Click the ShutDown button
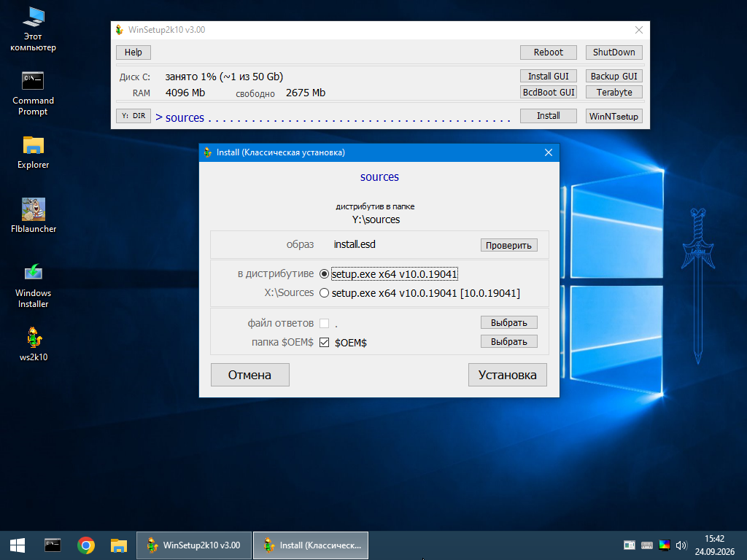Screen dimensions: 747x560 tap(614, 52)
